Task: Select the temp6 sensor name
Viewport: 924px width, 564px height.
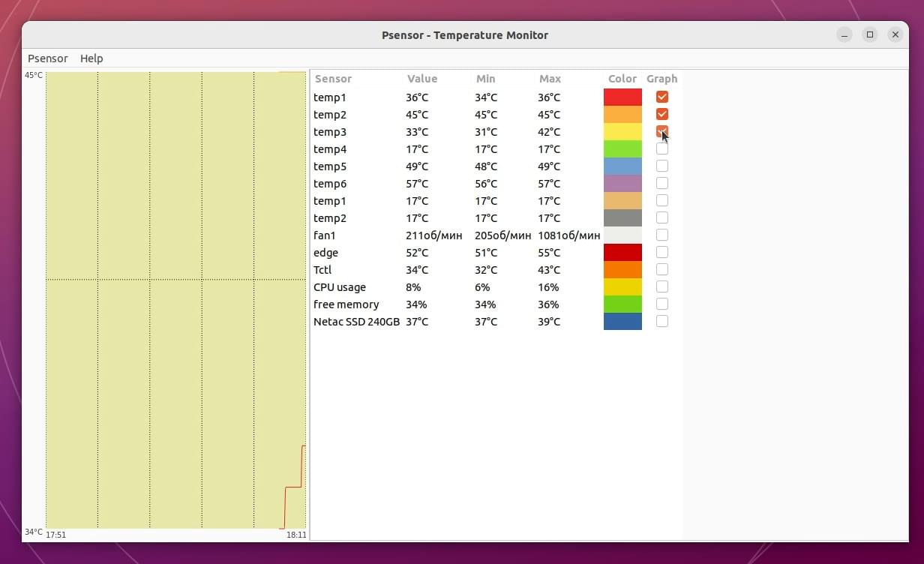Action: click(x=330, y=184)
